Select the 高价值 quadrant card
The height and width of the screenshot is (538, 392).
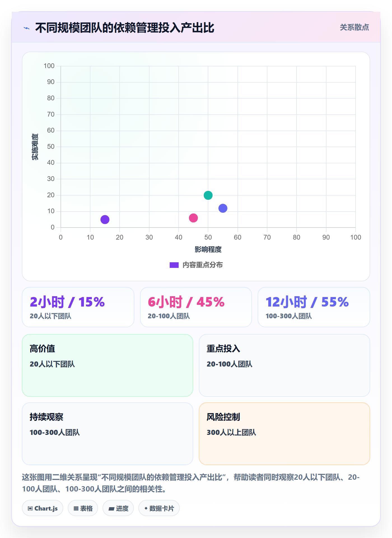(108, 365)
